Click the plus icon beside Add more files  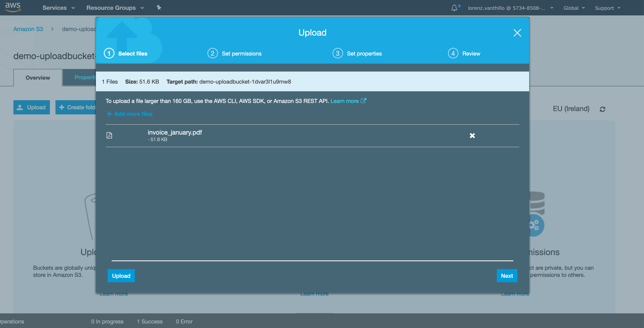[109, 114]
